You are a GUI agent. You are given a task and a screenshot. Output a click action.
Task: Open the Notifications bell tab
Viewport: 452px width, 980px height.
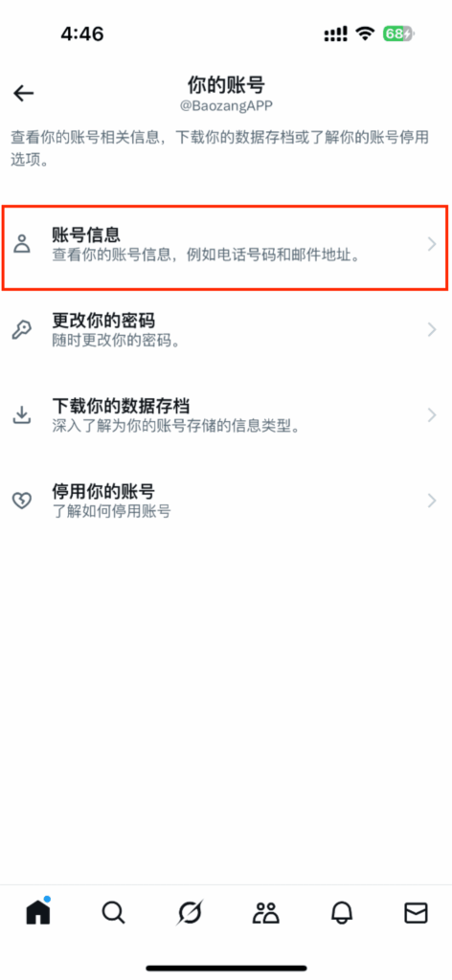click(x=341, y=913)
